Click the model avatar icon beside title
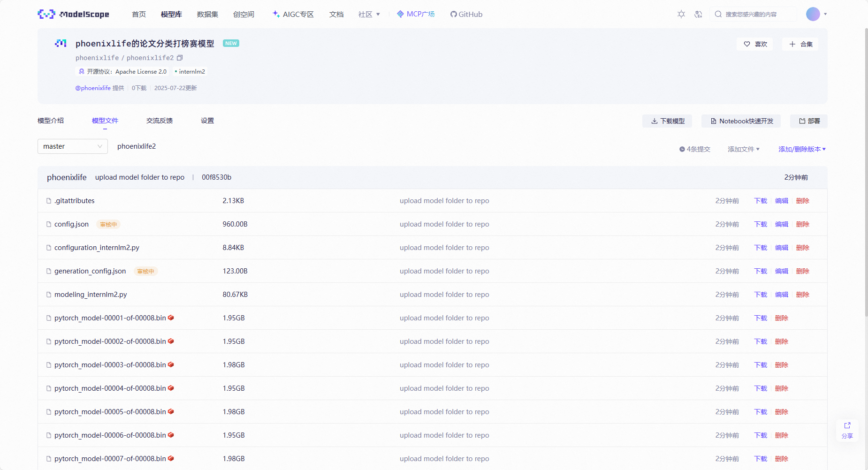 pos(61,43)
